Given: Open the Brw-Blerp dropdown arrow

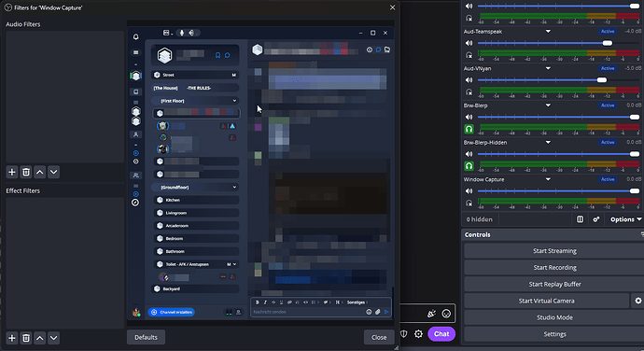Looking at the screenshot, I should pos(548,105).
